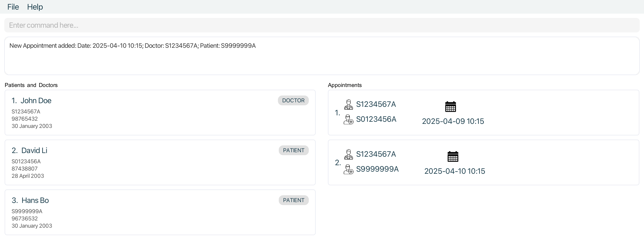Click the calendar icon above 2025-04-09 10:15
Image resolution: width=644 pixels, height=246 pixels.
450,106
